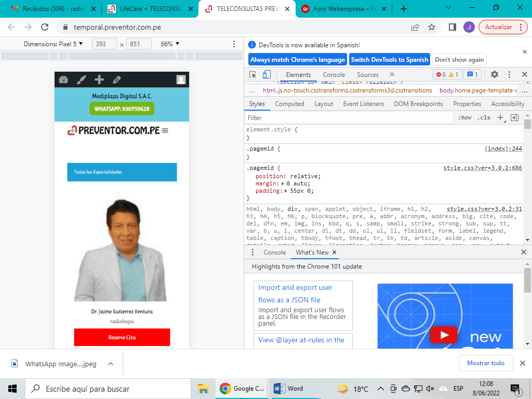Select the inspect element picker icon
532x399 pixels.
252,74
